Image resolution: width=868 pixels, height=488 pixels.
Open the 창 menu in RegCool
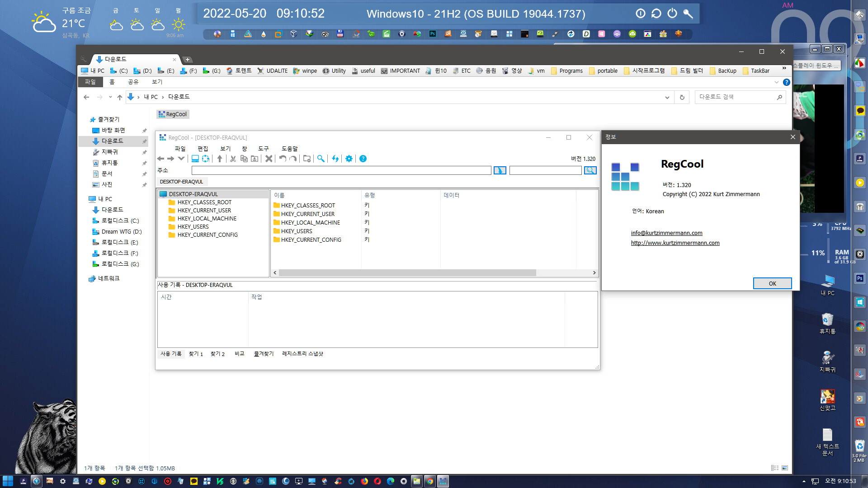tap(244, 149)
